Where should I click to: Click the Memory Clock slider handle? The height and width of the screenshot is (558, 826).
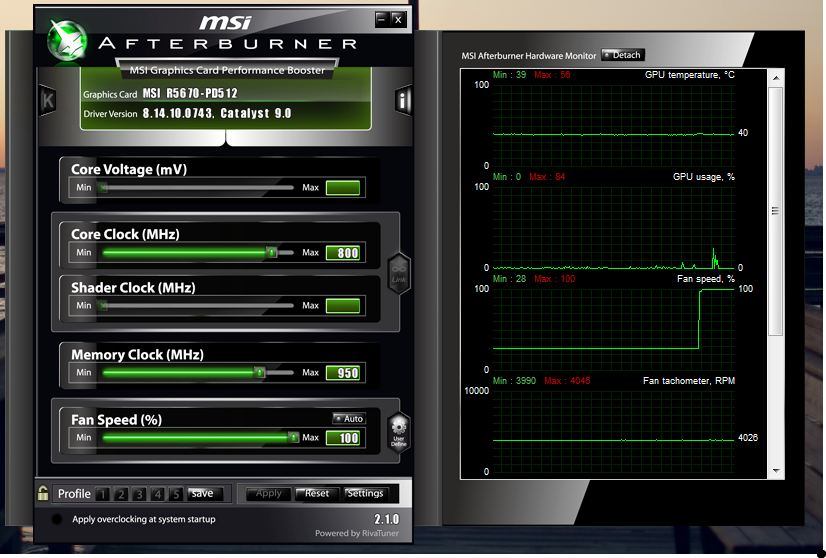[260, 373]
